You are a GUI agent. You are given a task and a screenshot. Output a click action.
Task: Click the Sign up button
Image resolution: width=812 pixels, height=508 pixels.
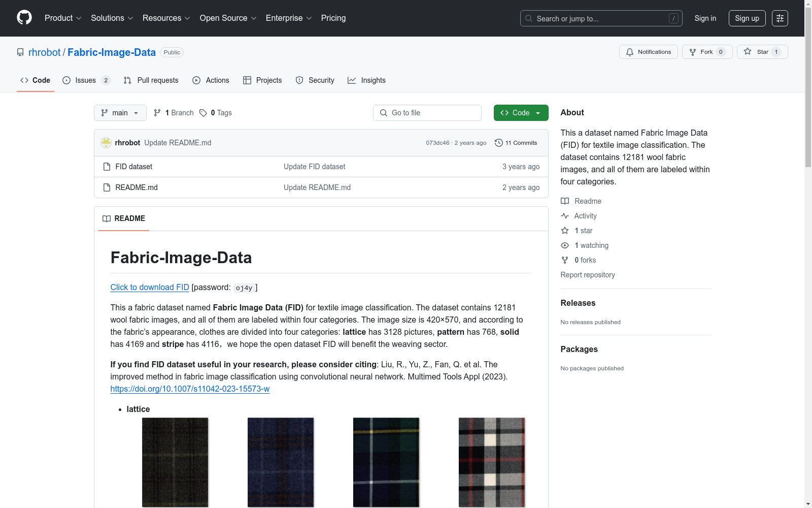[x=747, y=18]
